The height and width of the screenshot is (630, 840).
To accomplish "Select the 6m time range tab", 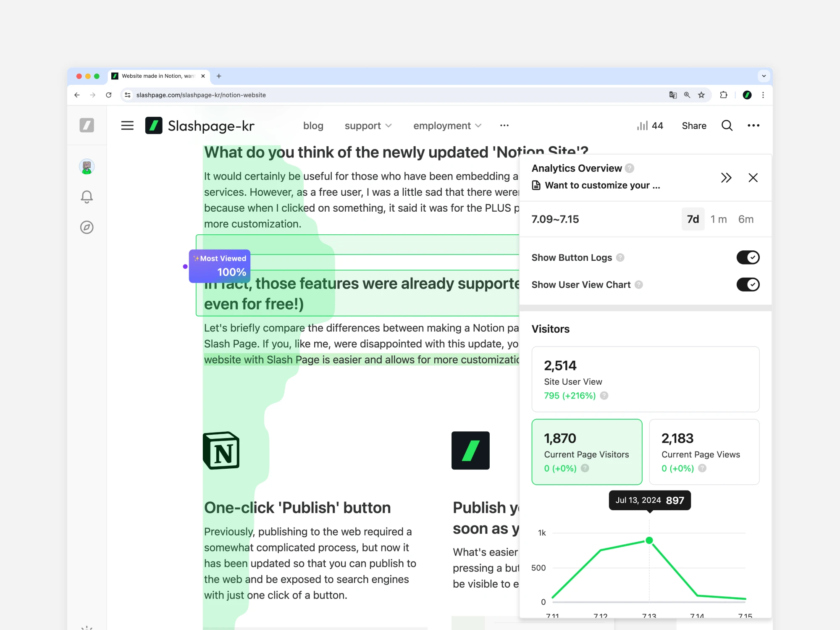I will point(746,219).
